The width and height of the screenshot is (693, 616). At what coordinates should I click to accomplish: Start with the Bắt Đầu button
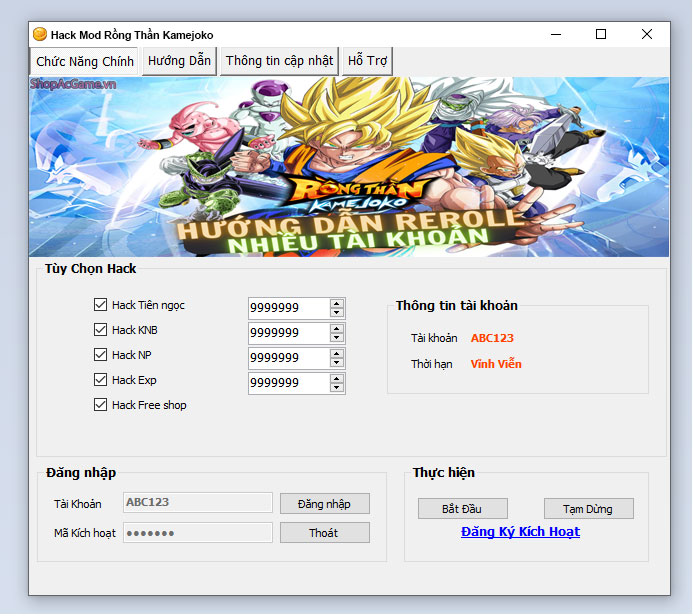click(462, 509)
